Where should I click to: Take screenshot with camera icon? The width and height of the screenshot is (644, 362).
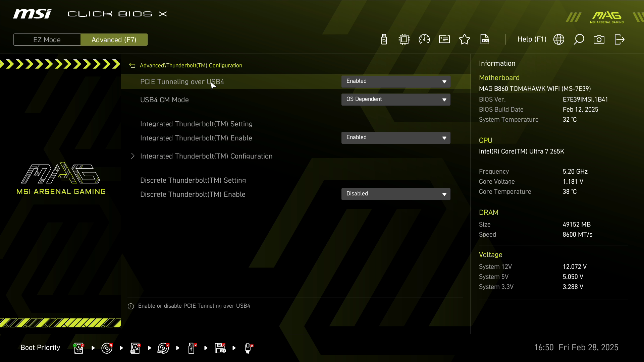click(x=599, y=40)
